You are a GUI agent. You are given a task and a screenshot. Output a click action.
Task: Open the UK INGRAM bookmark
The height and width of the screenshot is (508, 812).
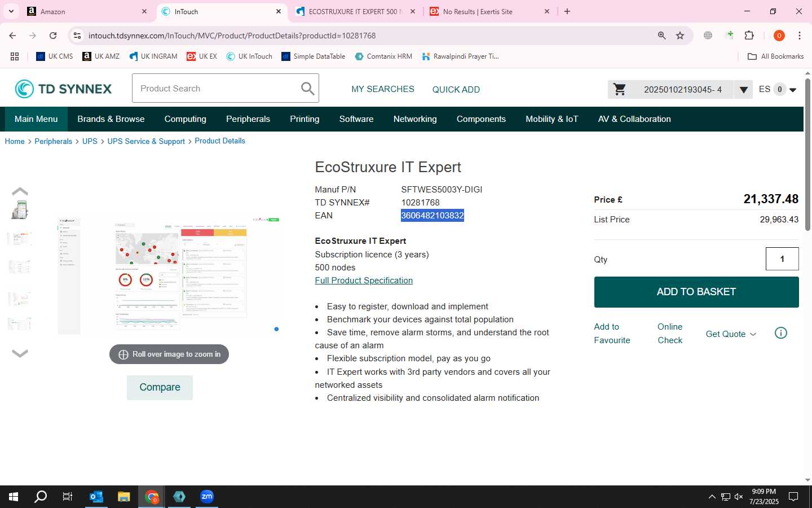(x=153, y=56)
